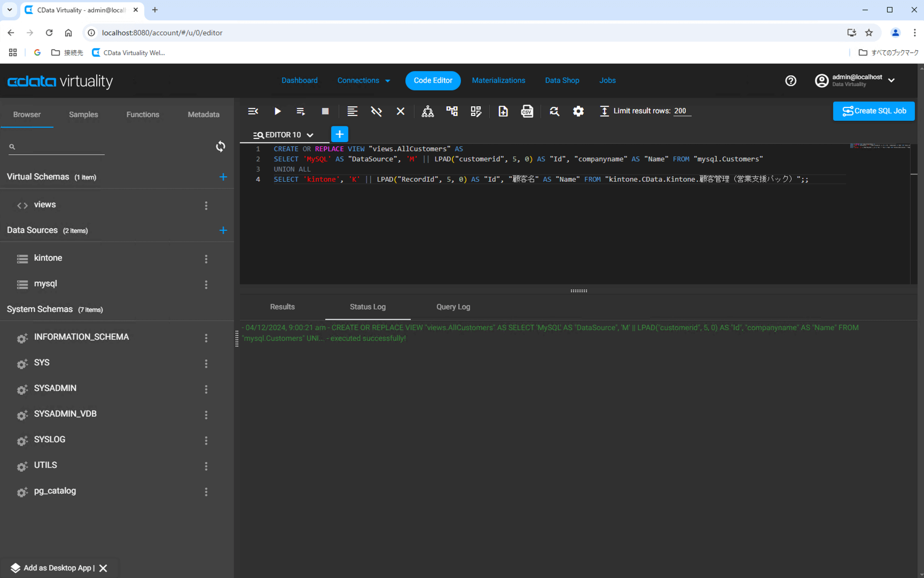Bookmark this page with star icon
The width and height of the screenshot is (924, 578).
(869, 33)
